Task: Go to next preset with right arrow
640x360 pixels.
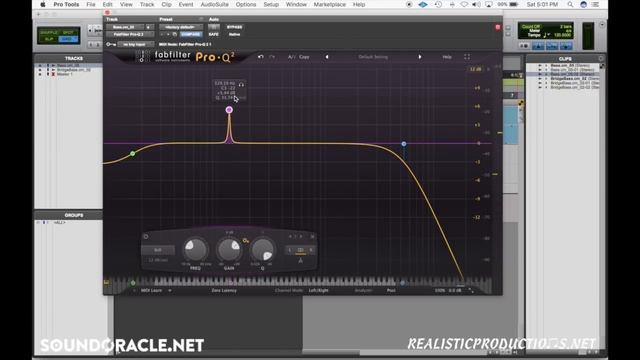Action: (x=420, y=57)
